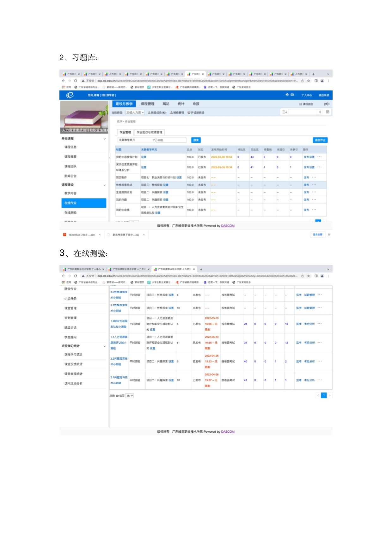Image resolution: width=392 pixels, height=554 pixels.
Task: Reload the upper browser's 作业管理 page
Action: 76,81
